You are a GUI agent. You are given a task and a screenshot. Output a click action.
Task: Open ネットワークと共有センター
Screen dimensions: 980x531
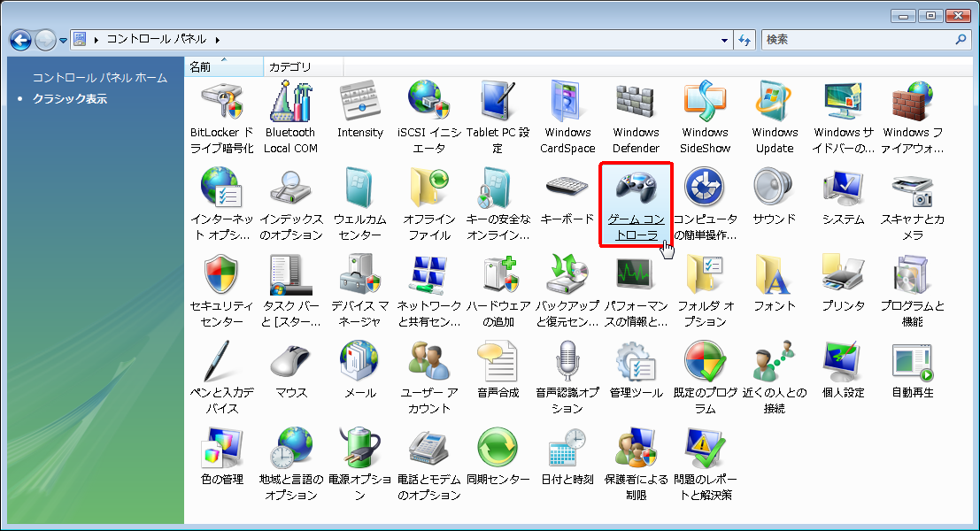click(x=428, y=290)
